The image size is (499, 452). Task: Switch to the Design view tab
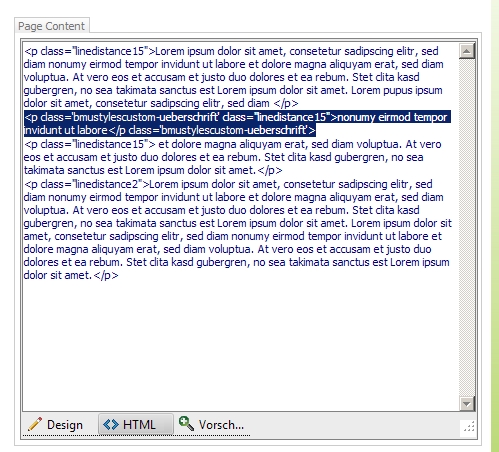(x=55, y=424)
